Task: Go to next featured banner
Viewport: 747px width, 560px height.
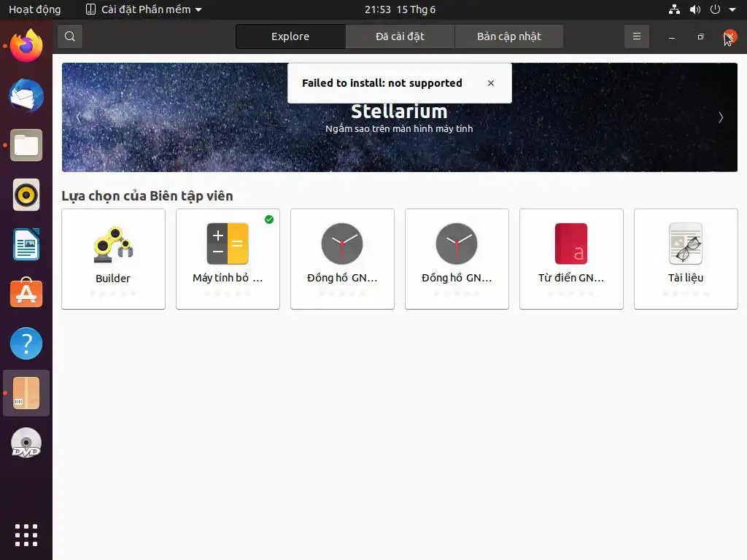Action: [x=721, y=117]
